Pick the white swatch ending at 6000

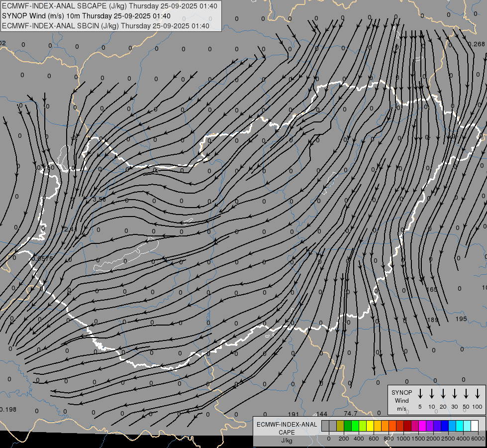point(475,426)
